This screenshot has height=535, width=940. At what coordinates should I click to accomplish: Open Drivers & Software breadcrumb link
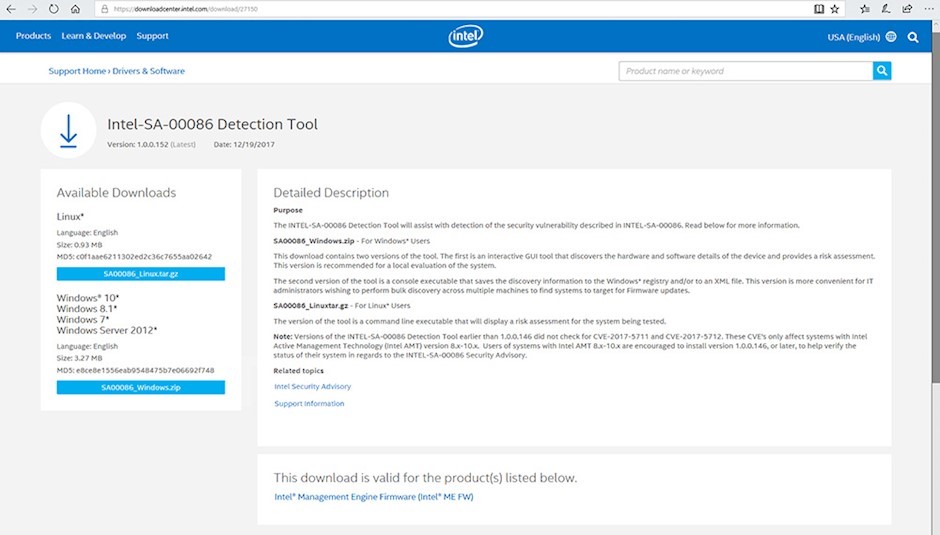coord(149,71)
